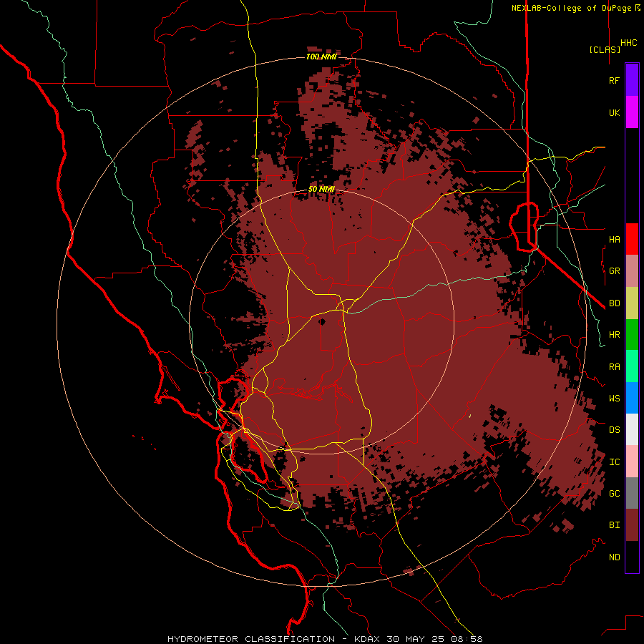644x644 pixels.
Task: Select the IC light pink legend swatch
Action: [x=632, y=462]
